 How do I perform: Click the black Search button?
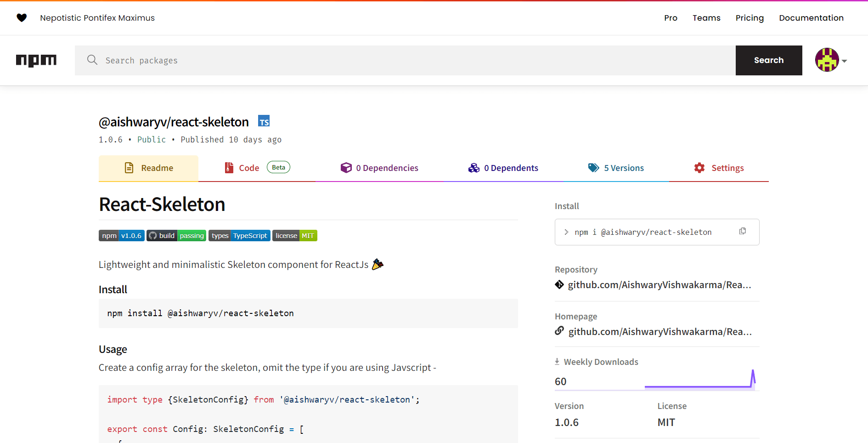coord(768,60)
